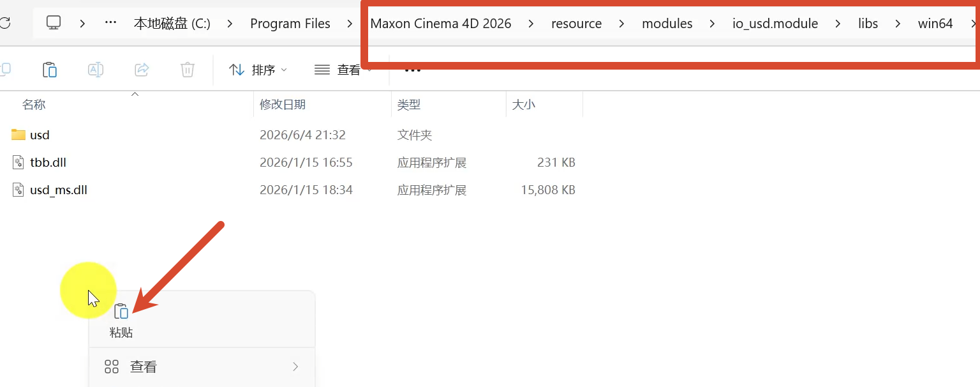Click the 文件夹 type cell

click(415, 135)
